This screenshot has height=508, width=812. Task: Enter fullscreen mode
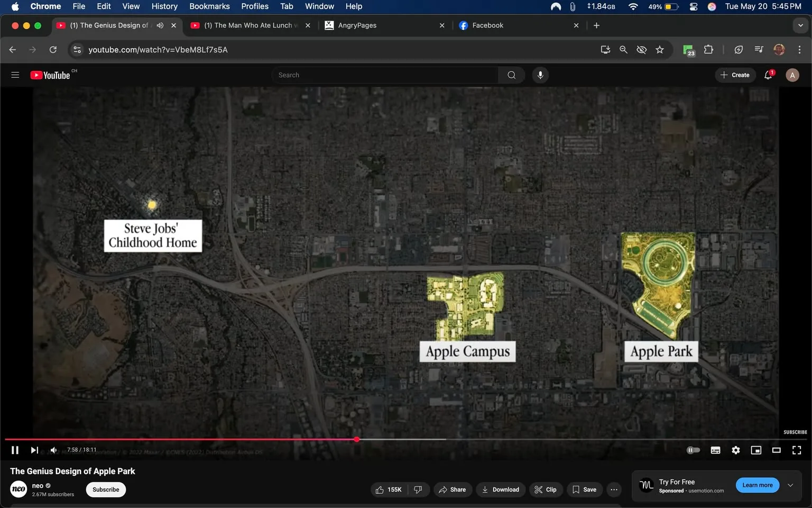point(796,450)
